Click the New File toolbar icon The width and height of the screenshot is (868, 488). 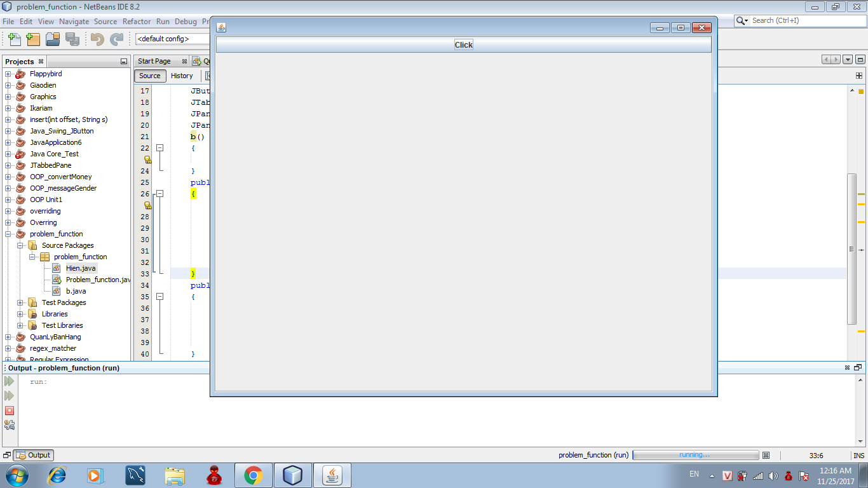(14, 39)
